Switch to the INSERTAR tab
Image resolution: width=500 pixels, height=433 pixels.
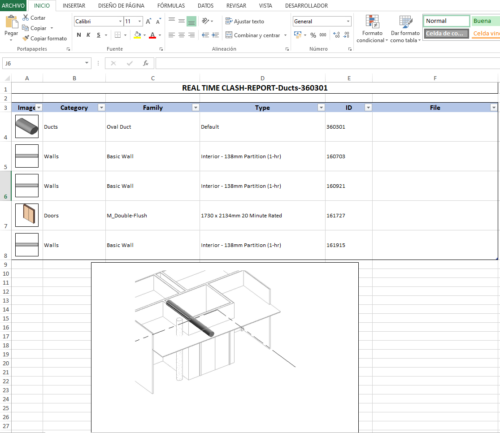[x=74, y=6]
